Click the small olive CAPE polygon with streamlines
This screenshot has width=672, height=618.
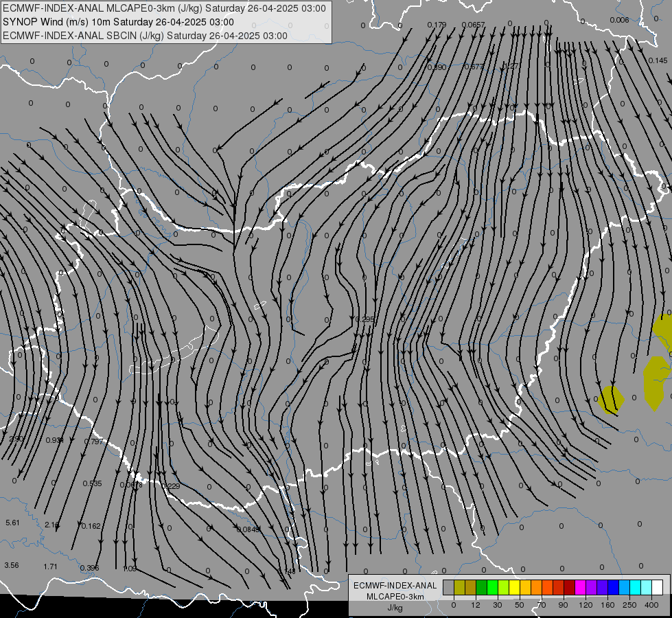[612, 399]
